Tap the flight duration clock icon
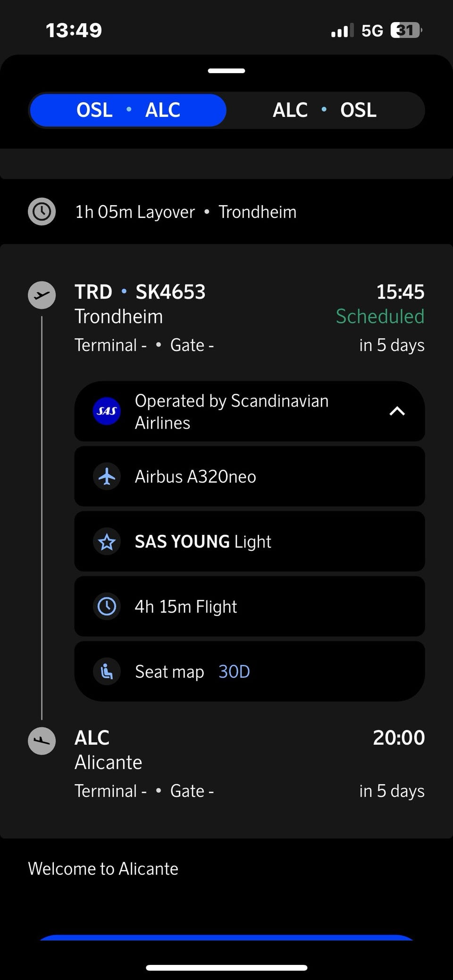This screenshot has width=453, height=980. click(107, 606)
